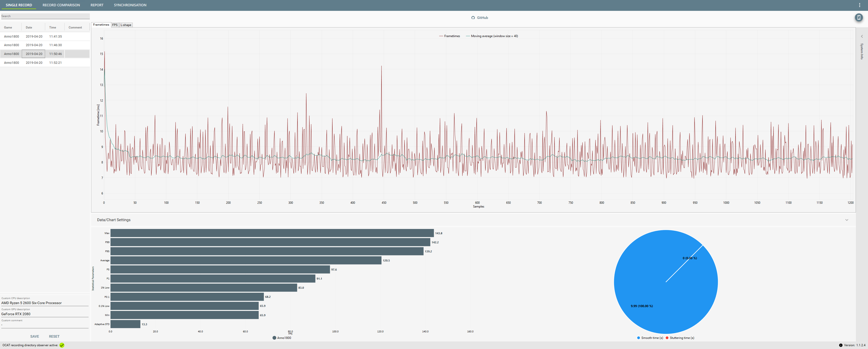Switch to the Single Record tab
This screenshot has height=349, width=868.
point(19,5)
